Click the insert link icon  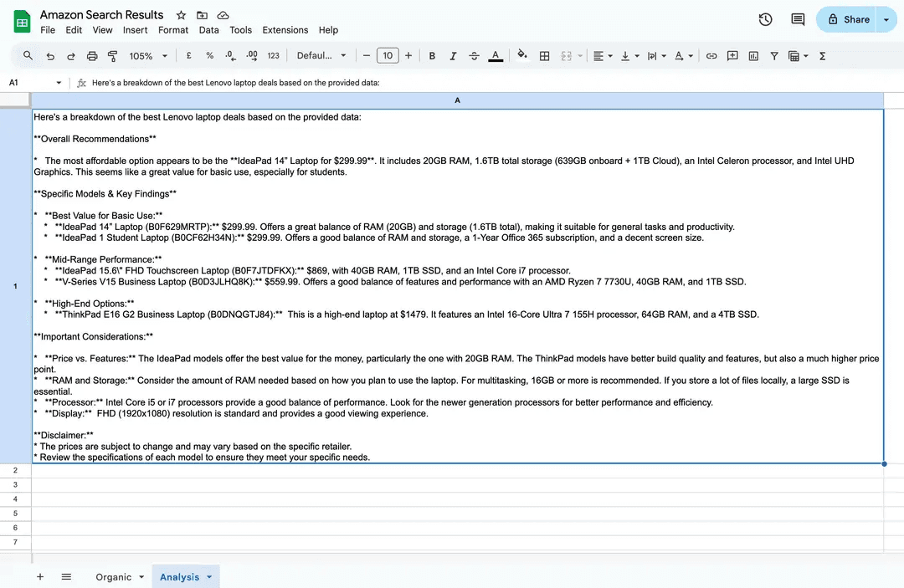[711, 56]
